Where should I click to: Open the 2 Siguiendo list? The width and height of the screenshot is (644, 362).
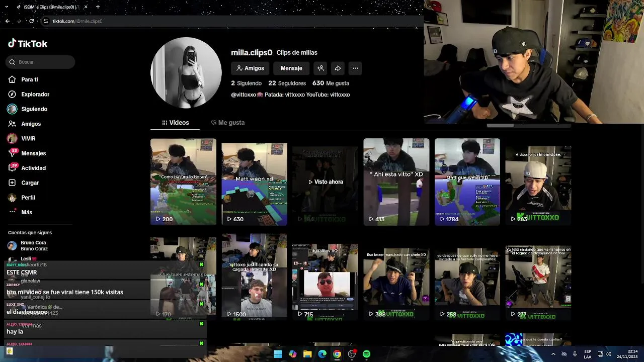246,83
